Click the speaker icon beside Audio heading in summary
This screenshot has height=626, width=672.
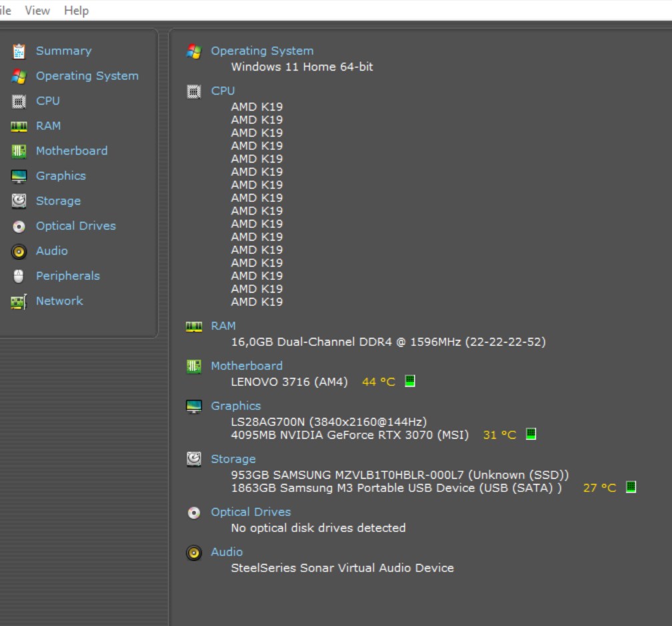[194, 553]
